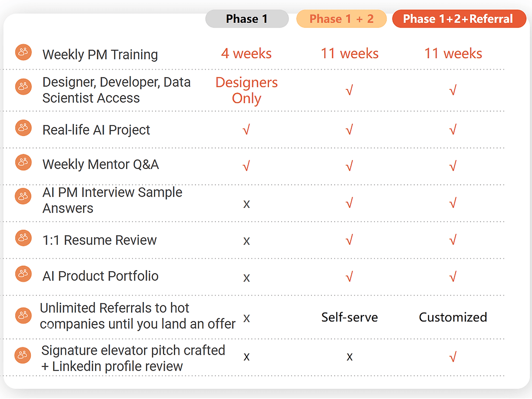The image size is (532, 399).
Task: Select the Phase 1 + 2 plan pill
Action: [x=342, y=19]
